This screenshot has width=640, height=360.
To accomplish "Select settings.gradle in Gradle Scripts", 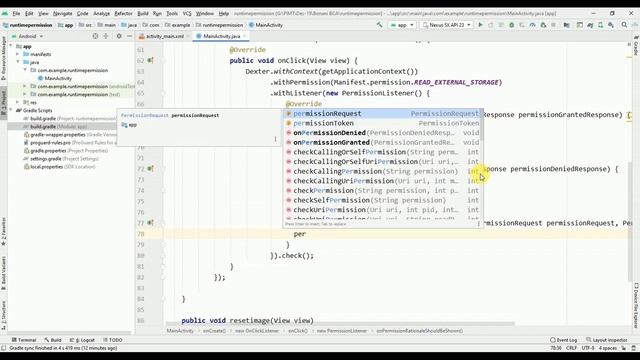I will click(x=46, y=158).
